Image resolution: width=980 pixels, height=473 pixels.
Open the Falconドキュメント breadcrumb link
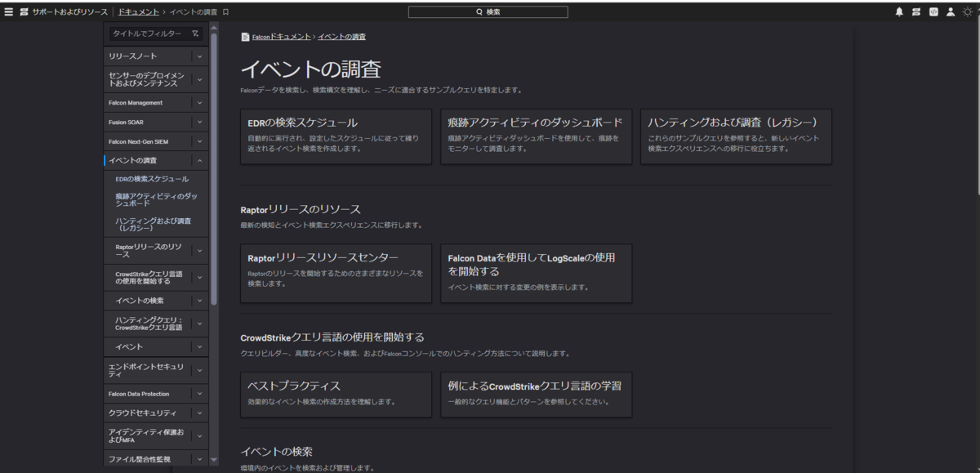coord(280,37)
